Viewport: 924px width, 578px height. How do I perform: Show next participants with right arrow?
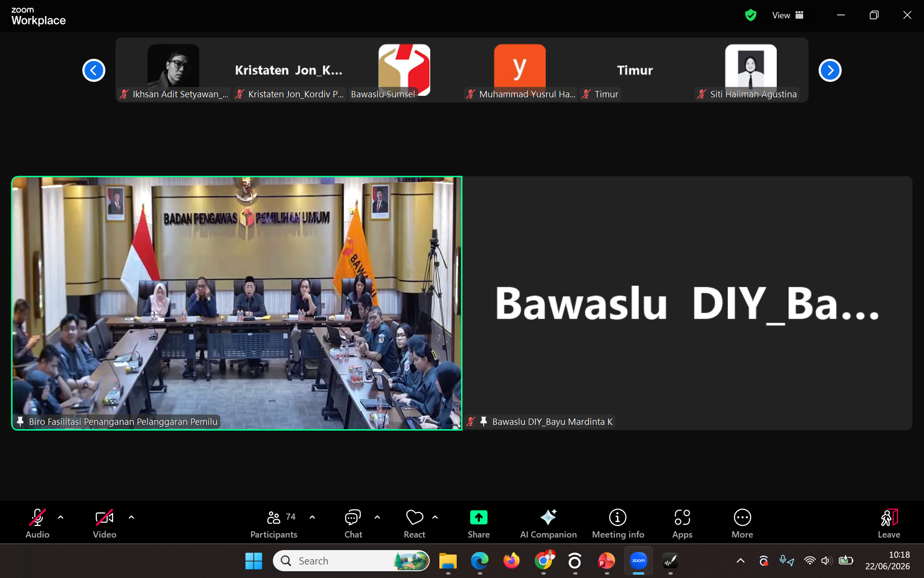pyautogui.click(x=830, y=70)
